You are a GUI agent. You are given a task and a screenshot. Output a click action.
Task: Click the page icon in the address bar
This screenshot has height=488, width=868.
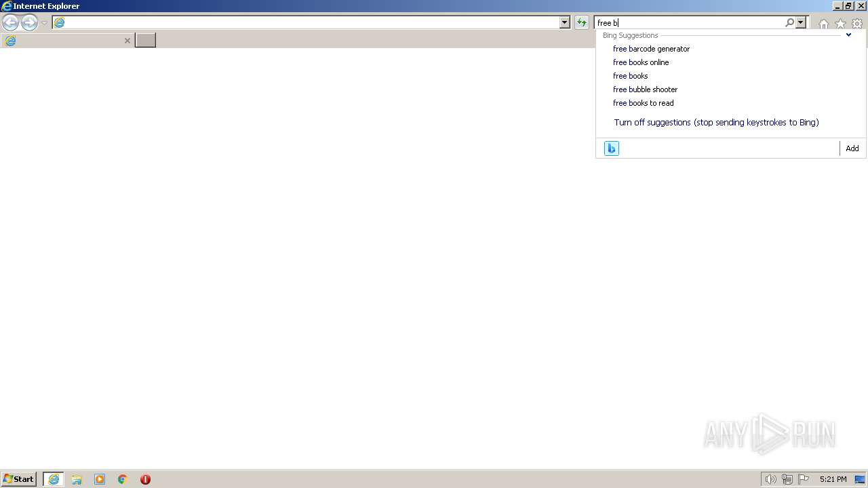tap(59, 22)
